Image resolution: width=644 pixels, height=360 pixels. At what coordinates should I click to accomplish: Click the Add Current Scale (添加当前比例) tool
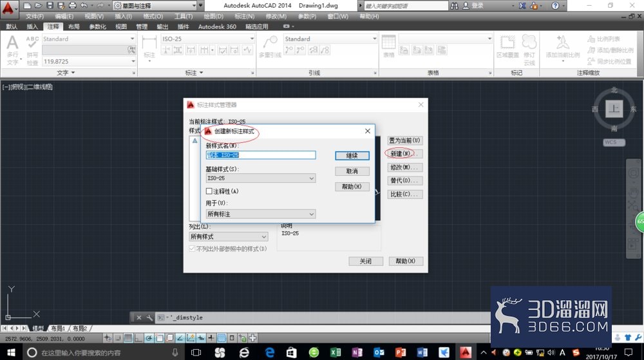click(563, 47)
